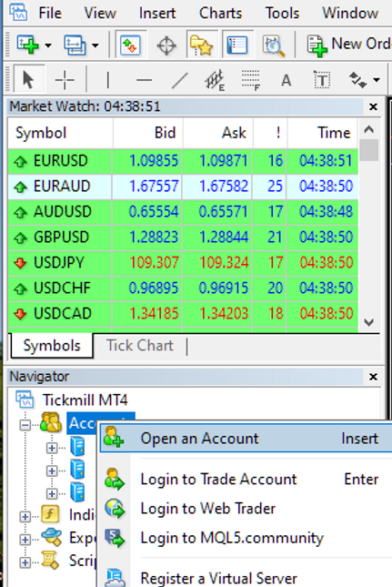Click the Market Watch scroll down arrow
The width and height of the screenshot is (392, 587).
tap(369, 322)
